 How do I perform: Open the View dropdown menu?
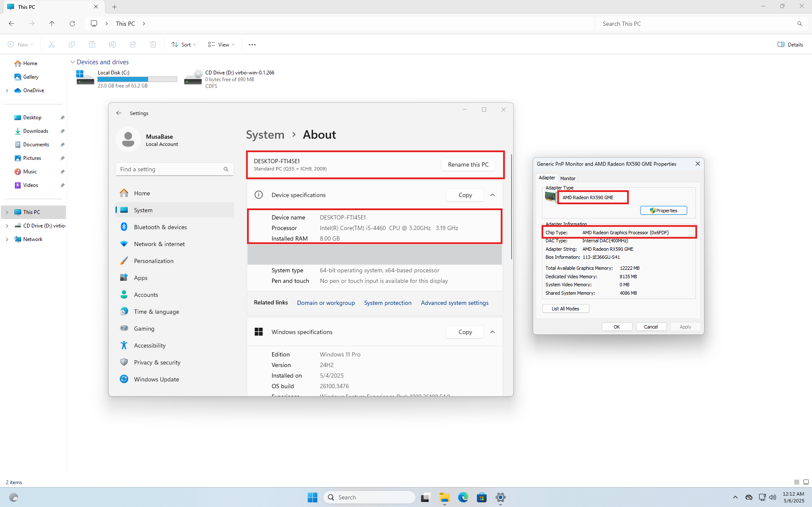pyautogui.click(x=221, y=44)
